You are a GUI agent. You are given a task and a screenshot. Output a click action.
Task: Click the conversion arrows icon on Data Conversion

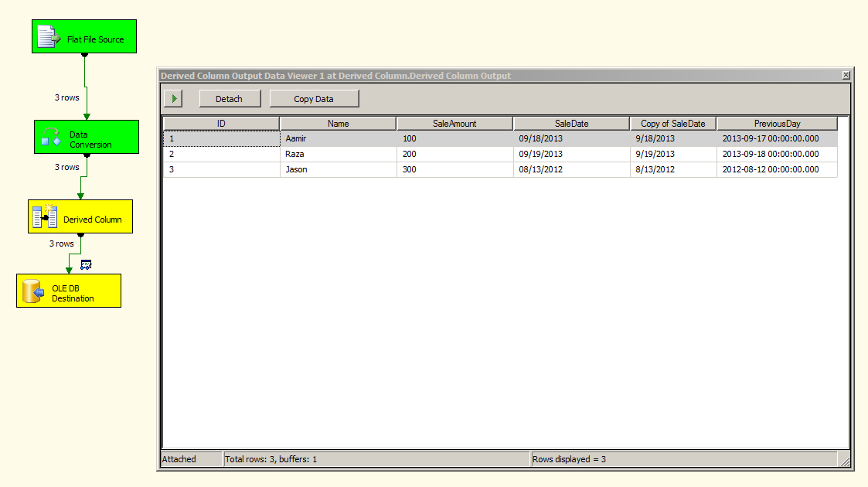click(x=50, y=136)
